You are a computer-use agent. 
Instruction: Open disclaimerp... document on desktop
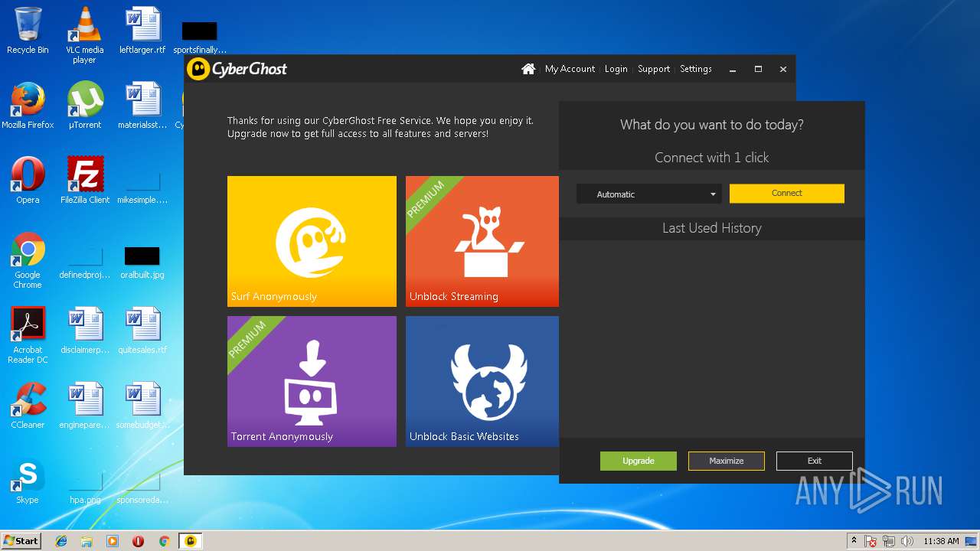click(x=85, y=331)
